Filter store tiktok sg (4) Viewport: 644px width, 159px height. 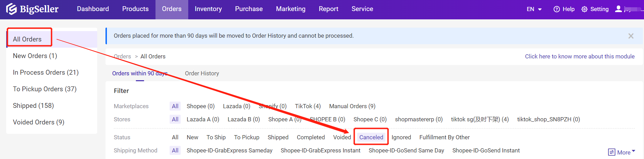480,119
